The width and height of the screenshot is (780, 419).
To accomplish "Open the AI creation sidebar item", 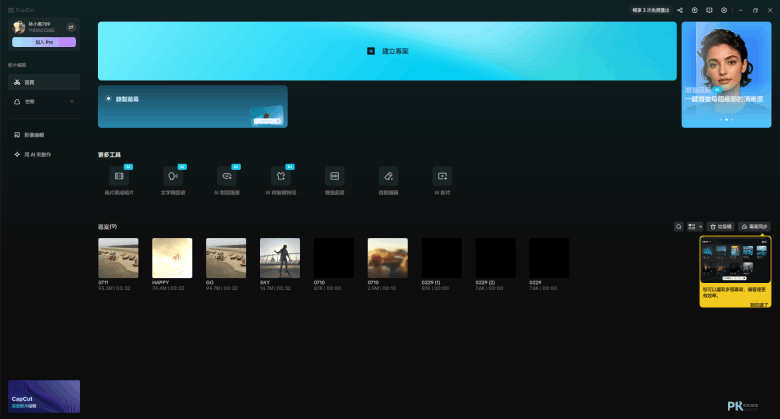I will click(44, 154).
